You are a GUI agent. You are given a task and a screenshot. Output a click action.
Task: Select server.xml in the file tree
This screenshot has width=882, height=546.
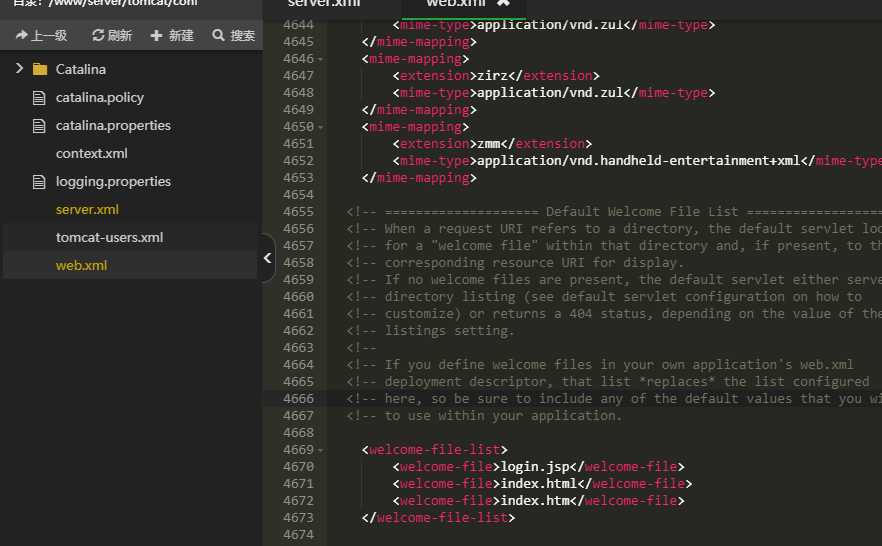click(x=87, y=209)
